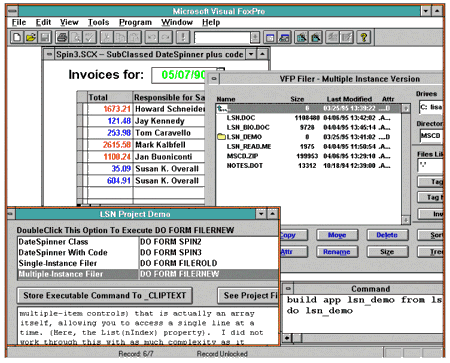Viewport: 450px width, 363px height.
Task: Click the Help question mark toolbar icon
Action: 364,37
